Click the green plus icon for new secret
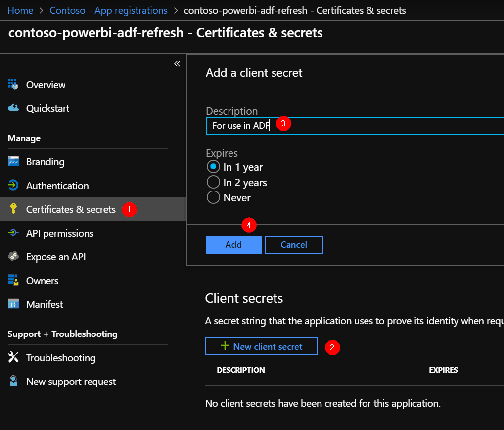 point(225,346)
